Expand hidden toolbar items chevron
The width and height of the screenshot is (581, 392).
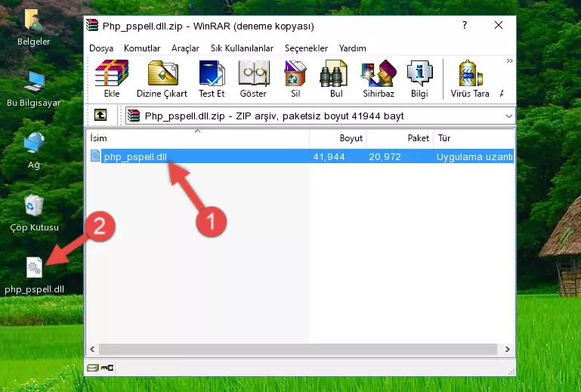point(510,60)
